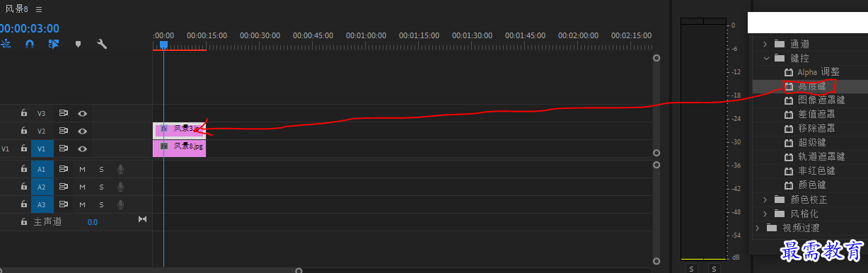
Task: Select the Alpha 调整 effect
Action: [x=818, y=72]
